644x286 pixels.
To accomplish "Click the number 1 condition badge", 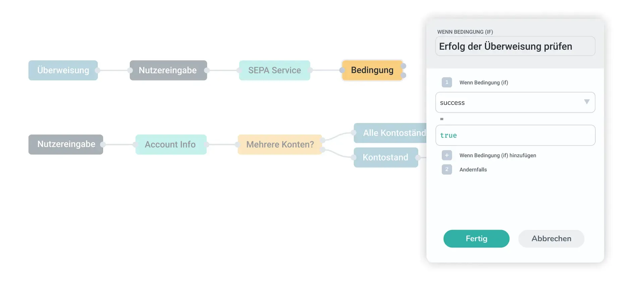I will click(447, 82).
